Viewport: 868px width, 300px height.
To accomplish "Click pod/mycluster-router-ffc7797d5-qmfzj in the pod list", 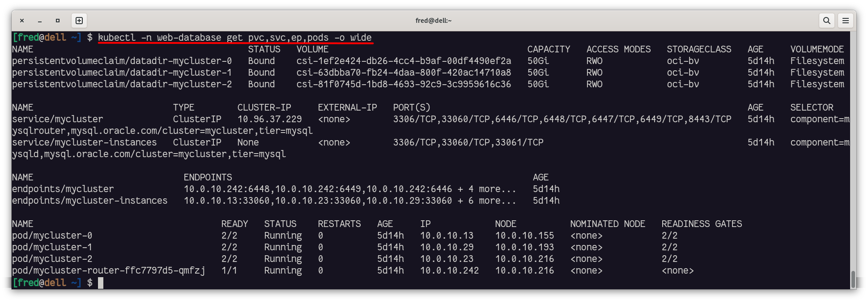I will [x=108, y=270].
